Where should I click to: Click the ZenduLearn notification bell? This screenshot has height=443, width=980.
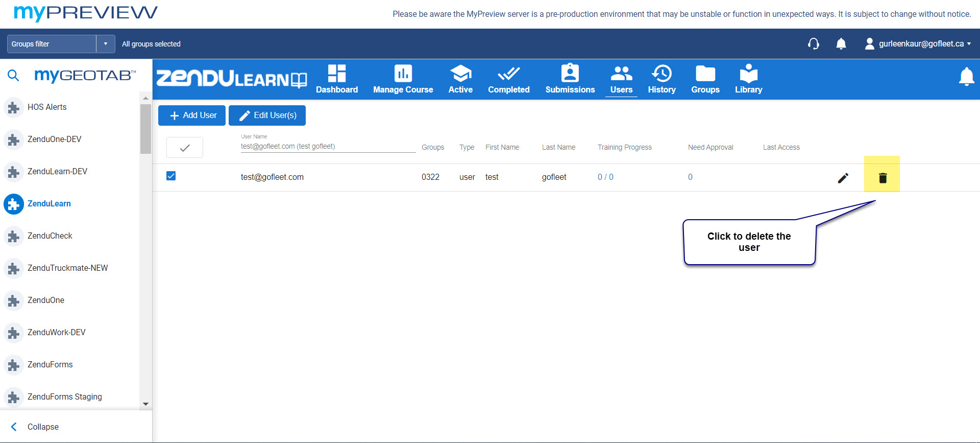coord(966,77)
